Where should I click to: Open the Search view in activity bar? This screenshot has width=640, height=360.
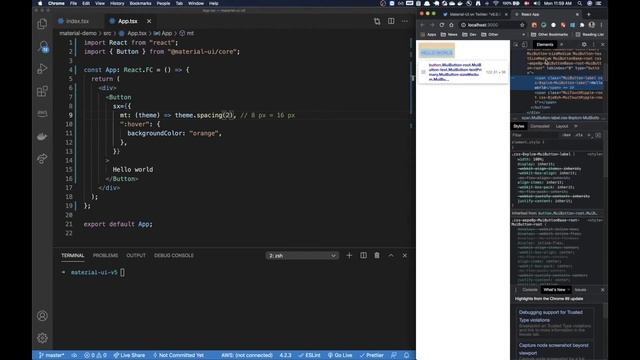[42, 47]
